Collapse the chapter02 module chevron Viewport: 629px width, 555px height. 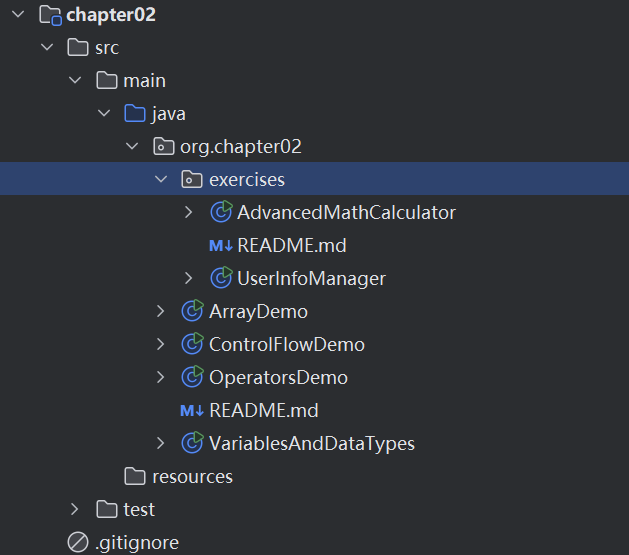click(18, 14)
